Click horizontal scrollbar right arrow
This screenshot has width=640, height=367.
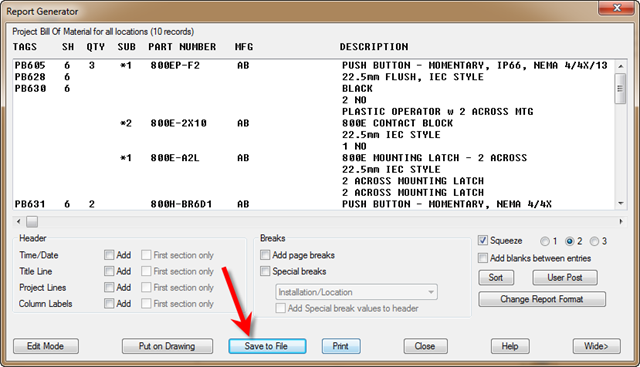pyautogui.click(x=620, y=222)
